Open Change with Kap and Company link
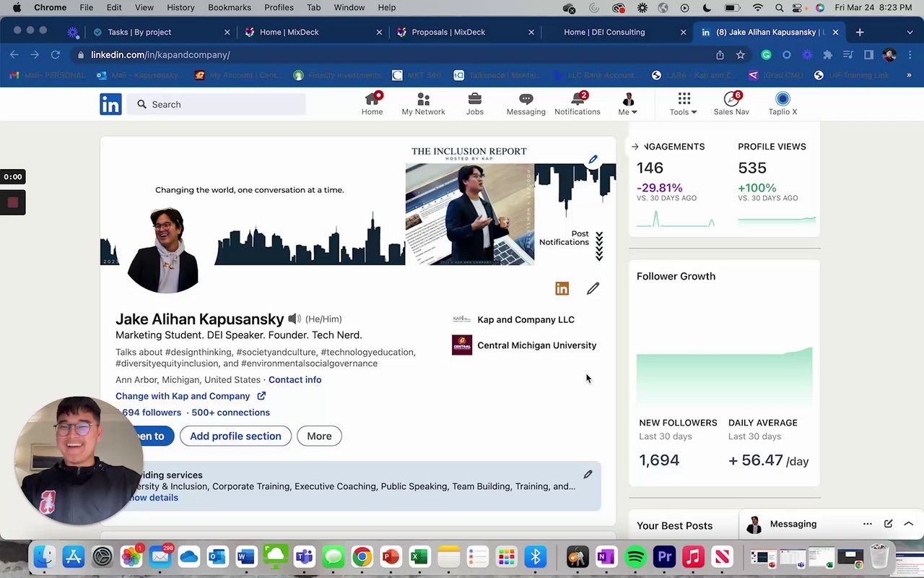 point(191,396)
